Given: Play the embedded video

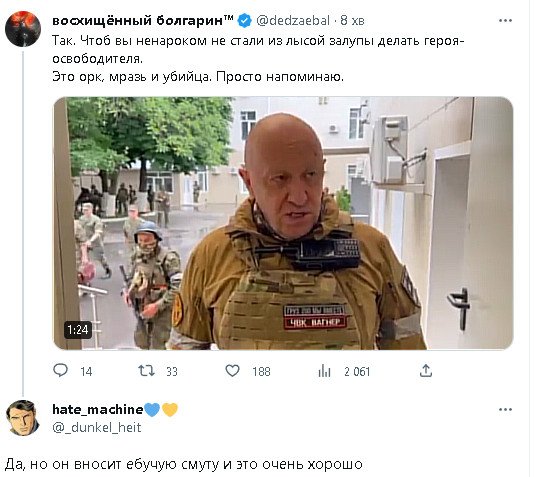Looking at the screenshot, I should coord(283,223).
